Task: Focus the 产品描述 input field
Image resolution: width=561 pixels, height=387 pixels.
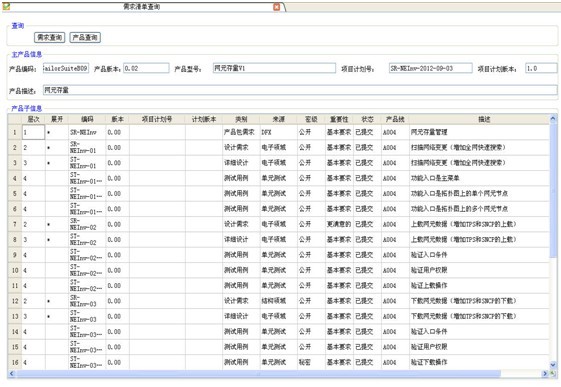Action: pos(300,90)
